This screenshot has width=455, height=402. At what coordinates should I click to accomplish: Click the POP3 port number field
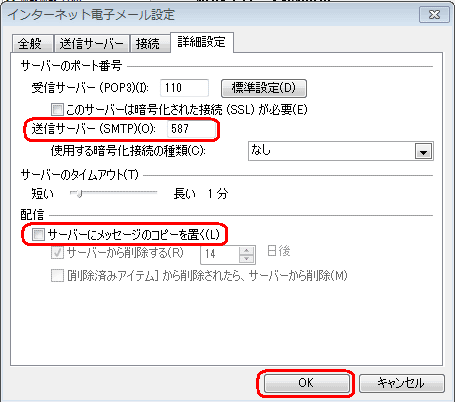pyautogui.click(x=184, y=88)
